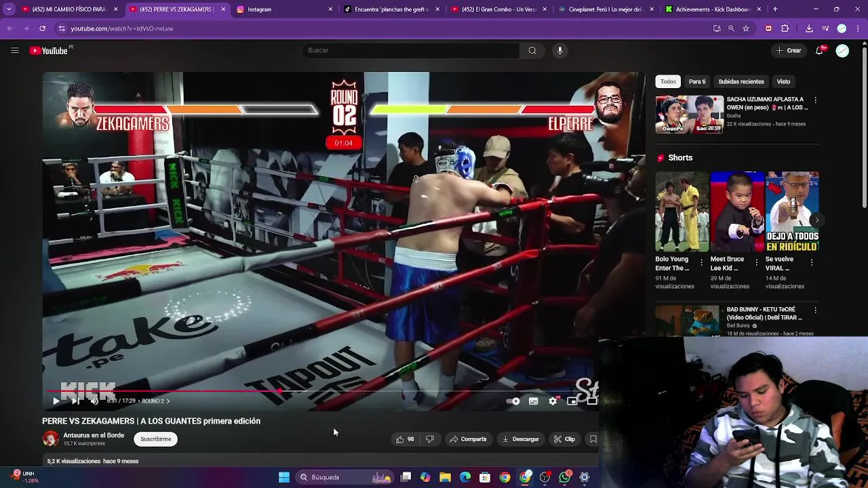Install app via address bar icon
This screenshot has height=488, width=868.
717,28
